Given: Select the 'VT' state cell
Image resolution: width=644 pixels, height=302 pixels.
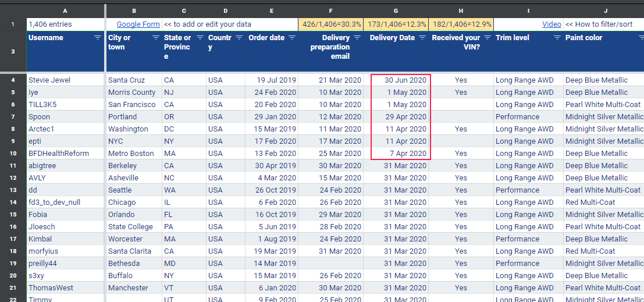Looking at the screenshot, I should coord(184,287).
